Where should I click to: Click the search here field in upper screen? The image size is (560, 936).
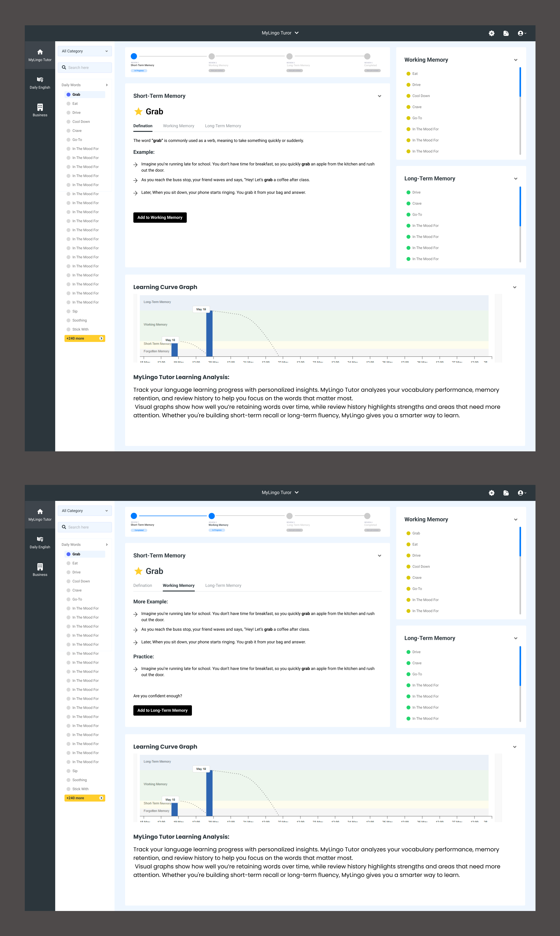pos(85,68)
